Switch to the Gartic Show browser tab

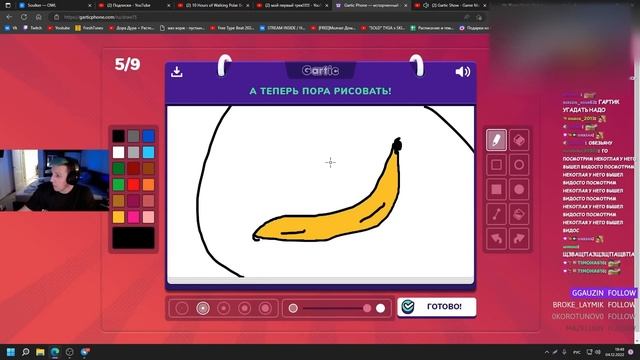[449, 5]
